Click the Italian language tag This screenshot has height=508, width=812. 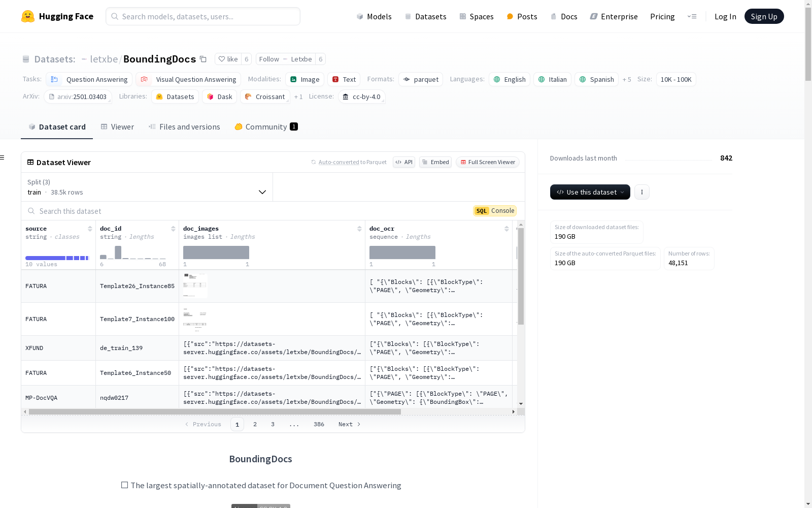[553, 79]
